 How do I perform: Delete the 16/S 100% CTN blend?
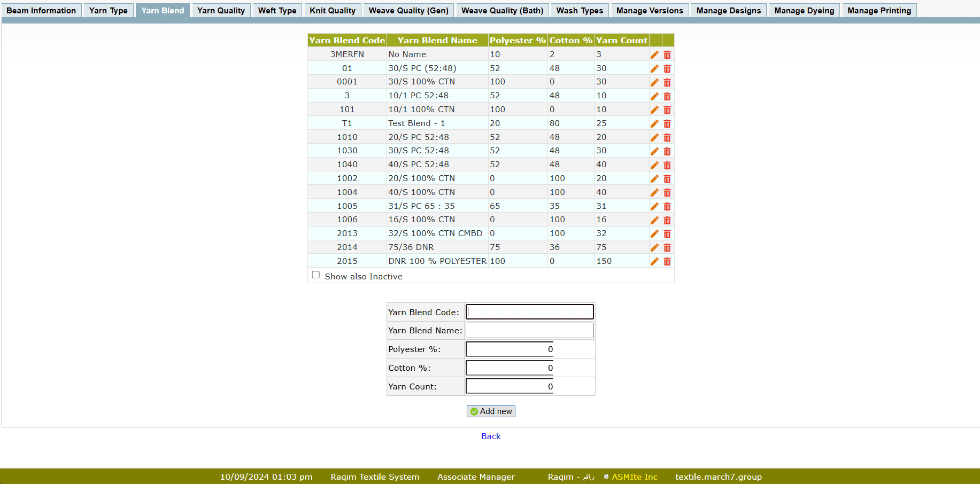click(x=667, y=220)
